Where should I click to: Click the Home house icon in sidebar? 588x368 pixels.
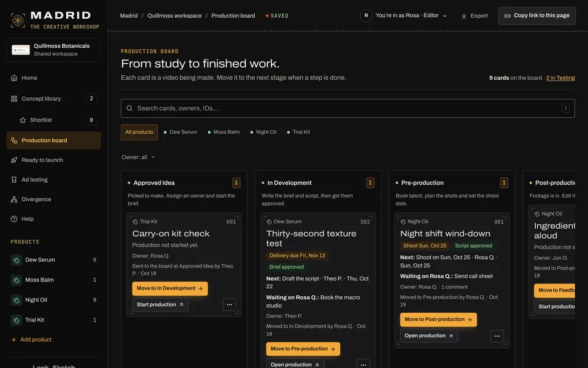[14, 78]
